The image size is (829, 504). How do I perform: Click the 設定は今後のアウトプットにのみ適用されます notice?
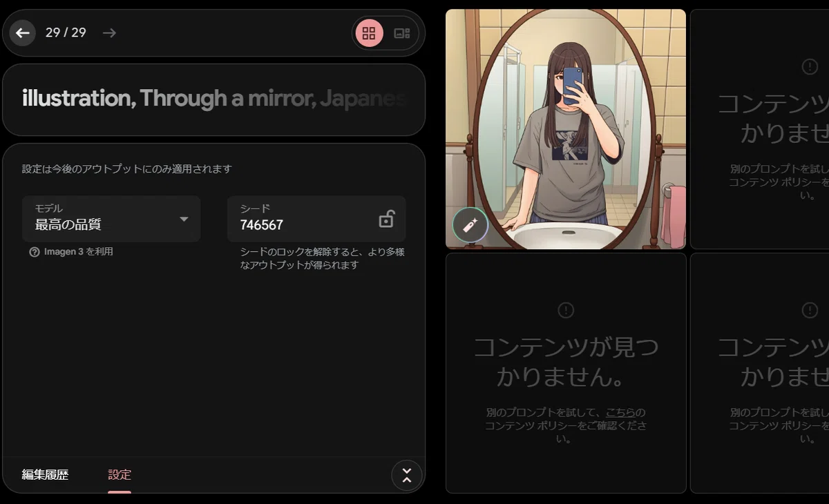tap(127, 168)
